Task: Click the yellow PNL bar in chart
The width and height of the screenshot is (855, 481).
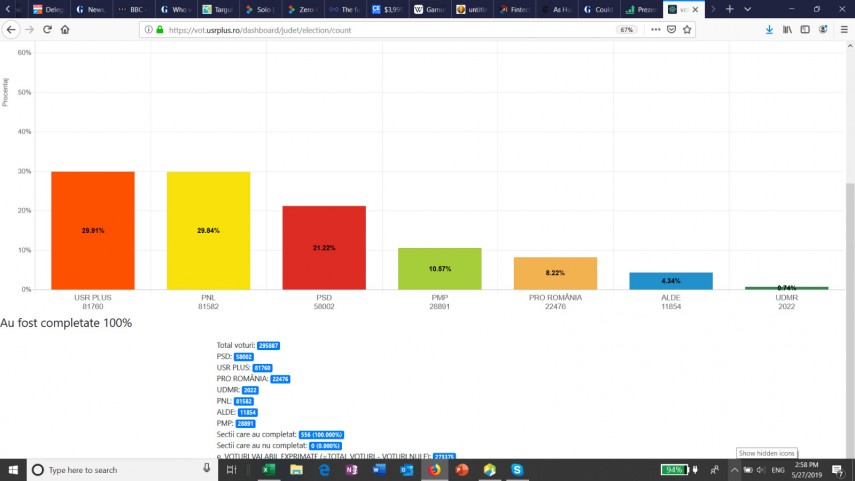Action: point(208,230)
